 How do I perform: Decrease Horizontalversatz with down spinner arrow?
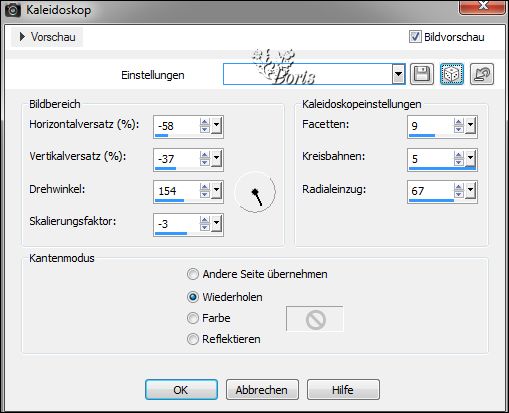pyautogui.click(x=205, y=130)
